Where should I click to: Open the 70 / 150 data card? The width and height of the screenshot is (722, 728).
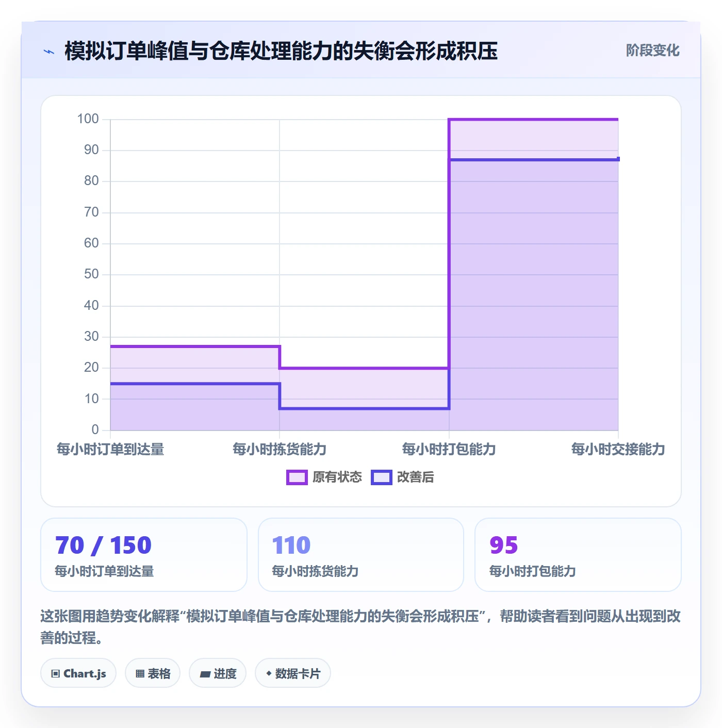click(144, 555)
